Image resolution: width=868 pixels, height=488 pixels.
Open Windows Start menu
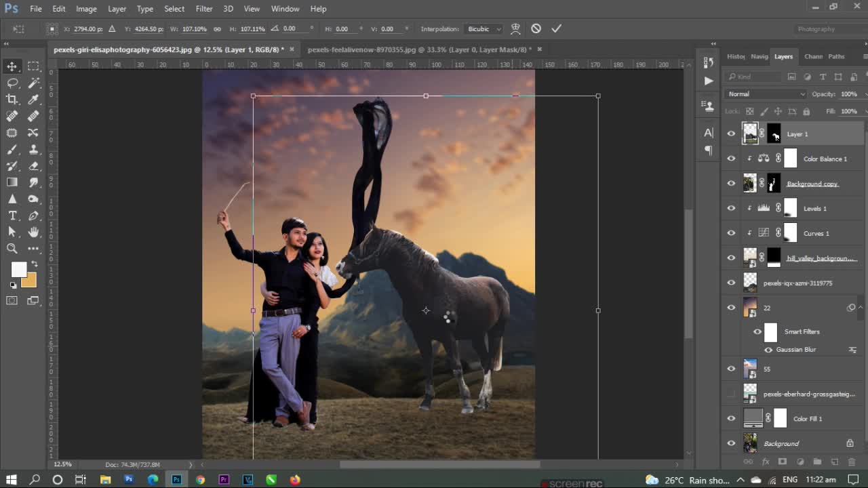click(x=12, y=480)
